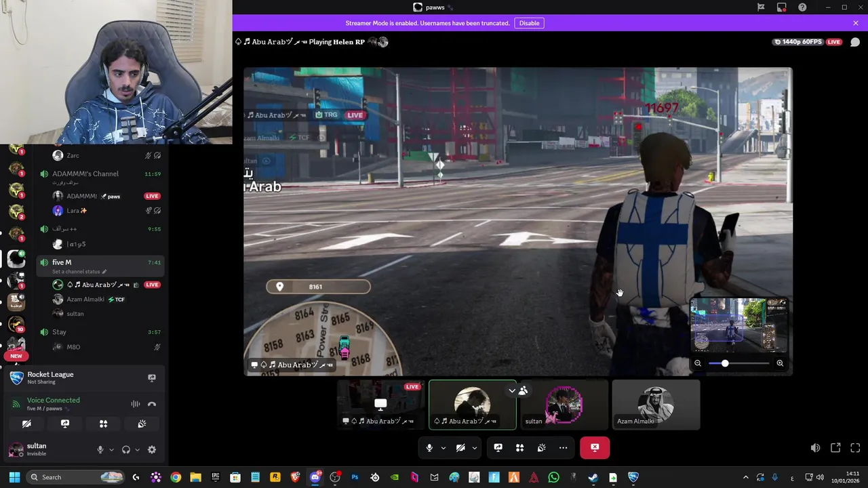The height and width of the screenshot is (488, 868).
Task: Open the soundboard in call controls bar
Action: tap(541, 448)
